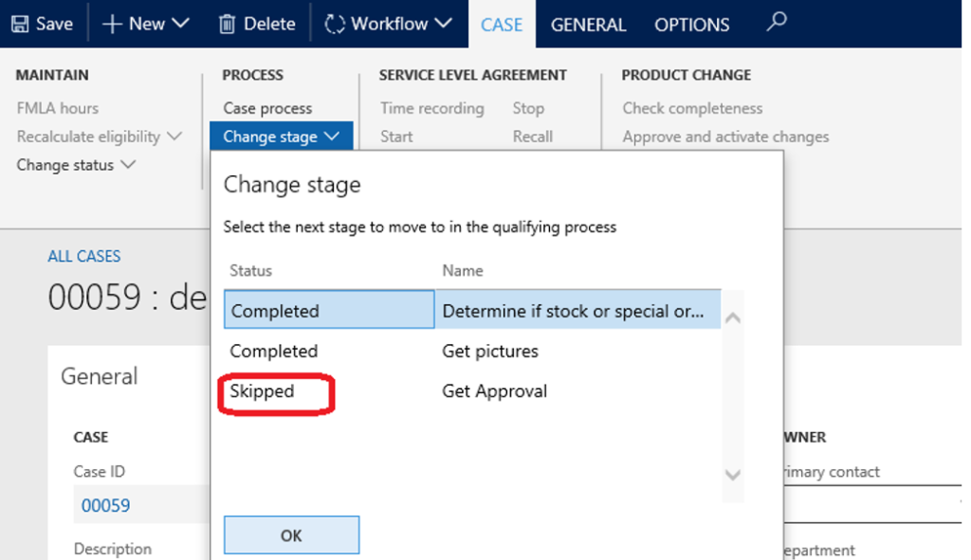Image resolution: width=971 pixels, height=560 pixels.
Task: Navigate back via ALL CASES link
Action: click(x=84, y=256)
